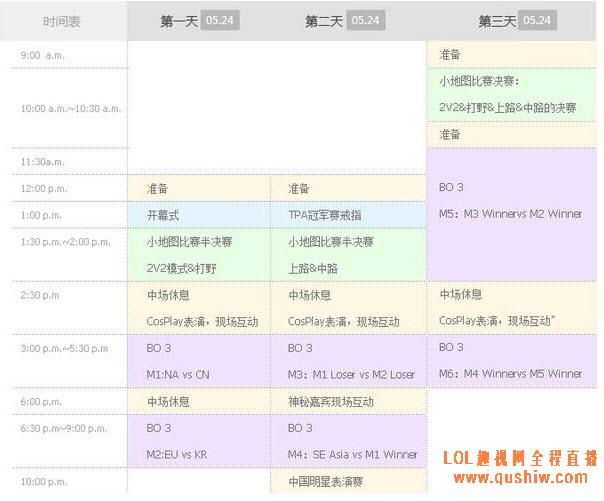Select the 第一天 column header

[179, 21]
